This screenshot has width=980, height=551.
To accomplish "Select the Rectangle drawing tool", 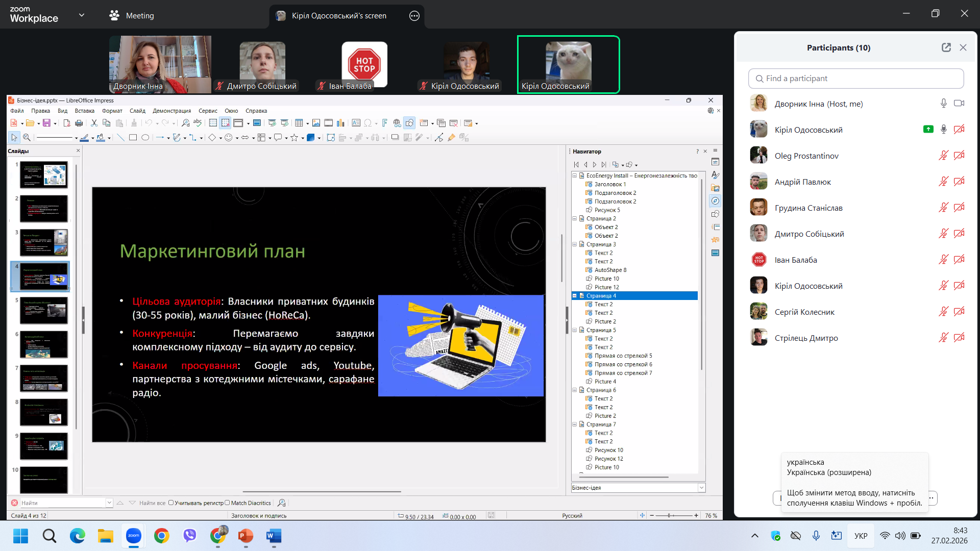I will tap(133, 137).
